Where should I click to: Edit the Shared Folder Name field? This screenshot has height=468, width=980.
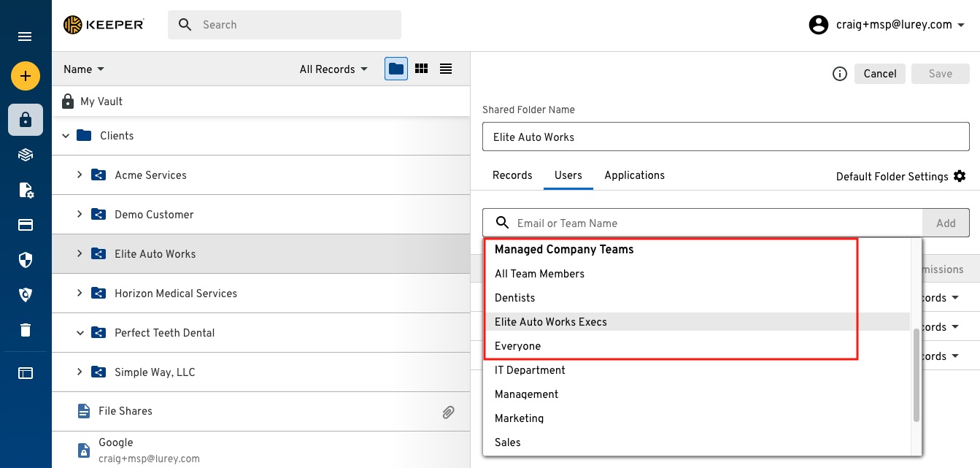(726, 137)
